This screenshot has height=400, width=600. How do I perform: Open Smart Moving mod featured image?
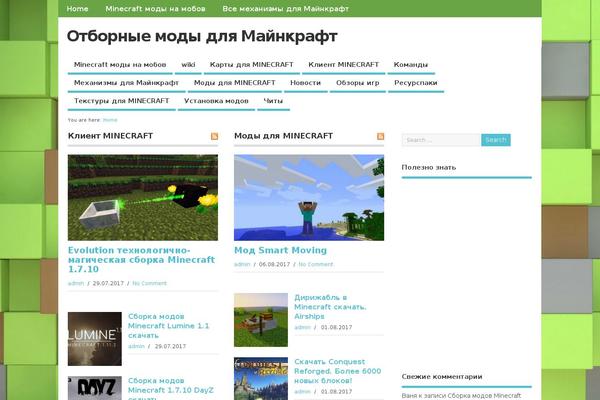(x=309, y=198)
